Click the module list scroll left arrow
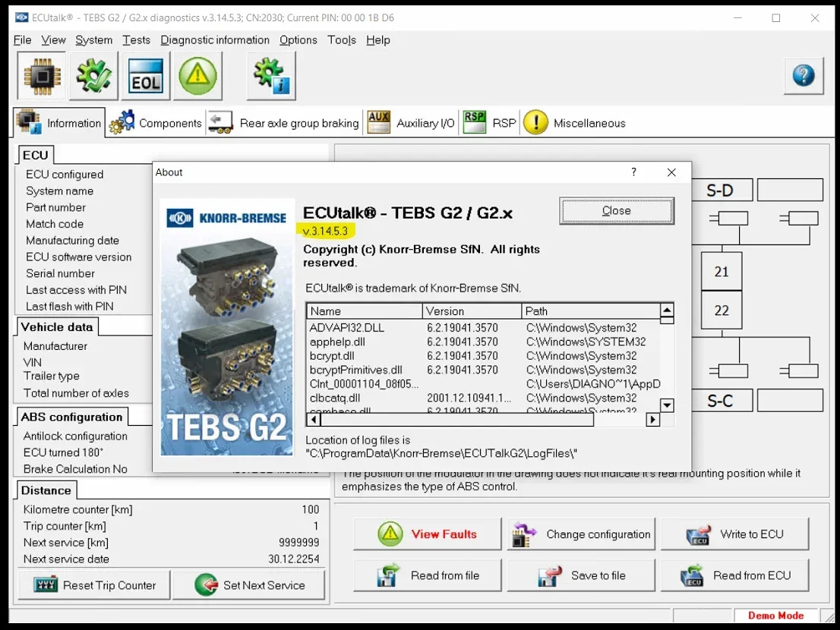This screenshot has height=630, width=840. click(x=314, y=420)
